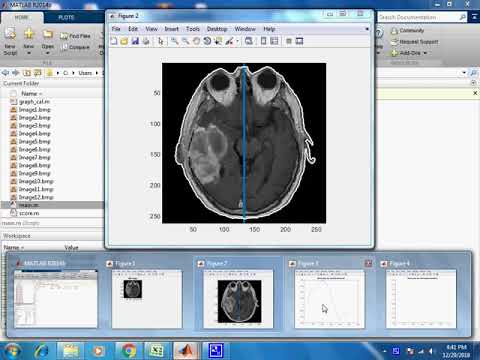
Task: Click the dock figure arrow in menu bar
Action: (x=367, y=29)
